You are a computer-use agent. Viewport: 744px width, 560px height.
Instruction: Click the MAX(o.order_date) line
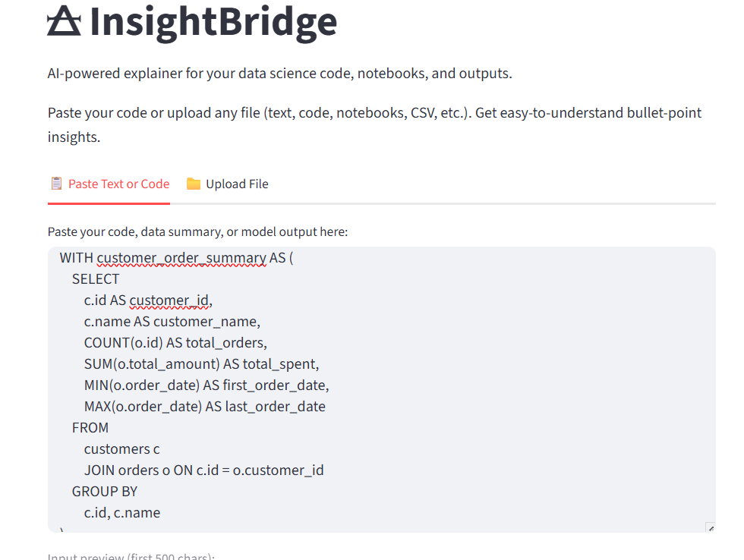coord(204,406)
